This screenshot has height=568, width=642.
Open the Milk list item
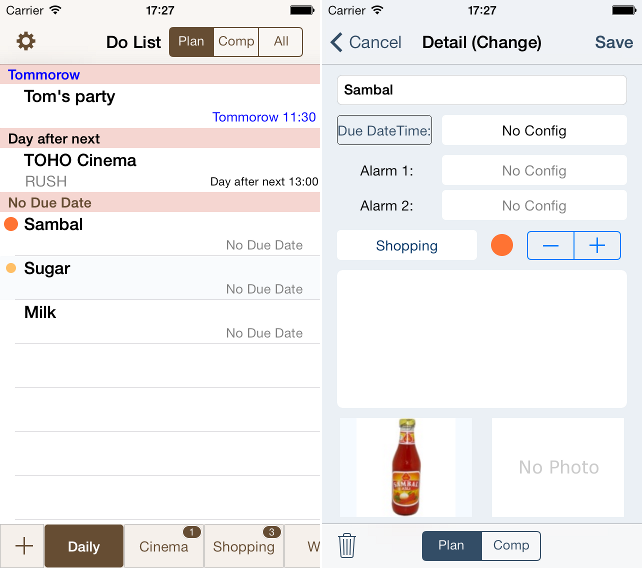160,322
